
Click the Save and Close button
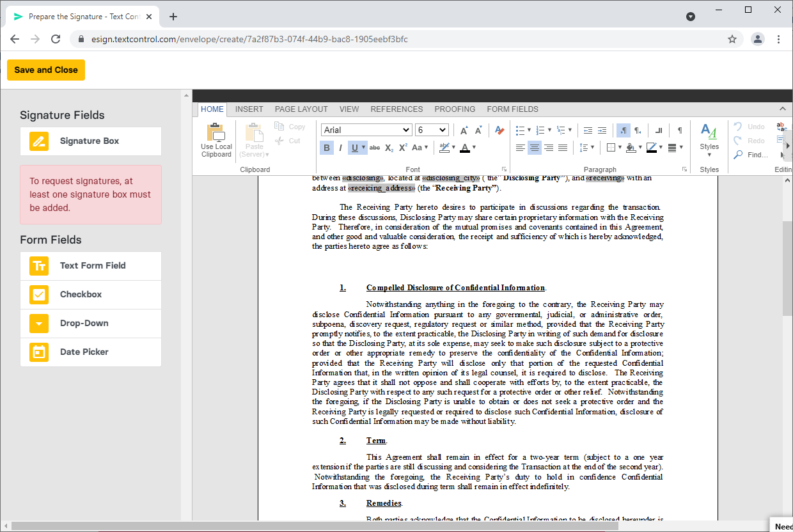pos(46,70)
